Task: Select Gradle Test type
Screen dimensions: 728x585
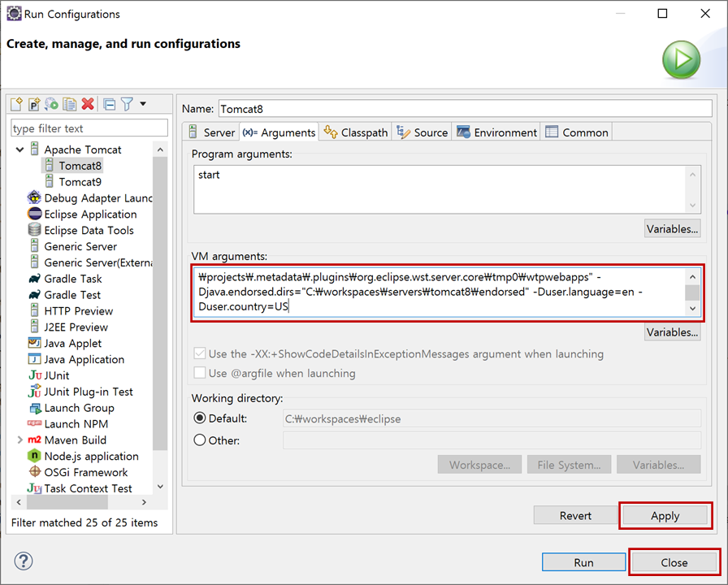Action: coord(64,295)
